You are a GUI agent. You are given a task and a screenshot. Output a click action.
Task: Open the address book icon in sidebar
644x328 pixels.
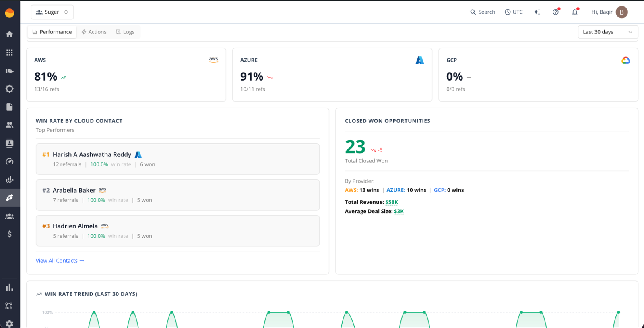pyautogui.click(x=10, y=143)
